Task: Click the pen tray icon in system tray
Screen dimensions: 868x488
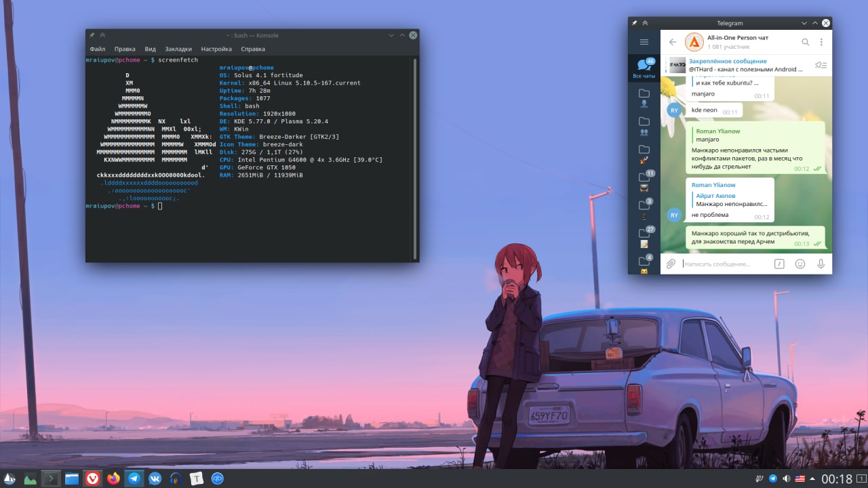Action: click(760, 479)
